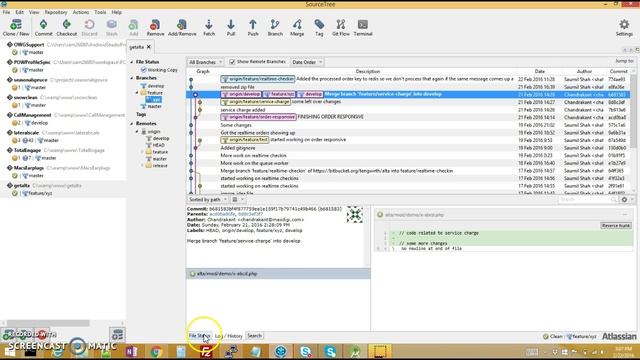Click the Push toolbar icon

point(253,28)
